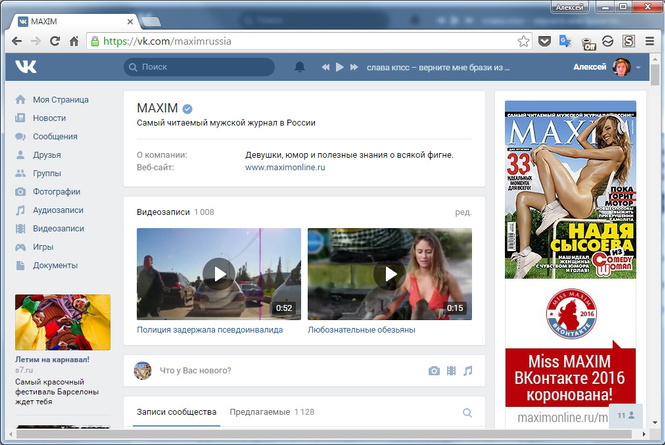This screenshot has width=665, height=445.
Task: Go to browser home page icon
Action: [74, 41]
